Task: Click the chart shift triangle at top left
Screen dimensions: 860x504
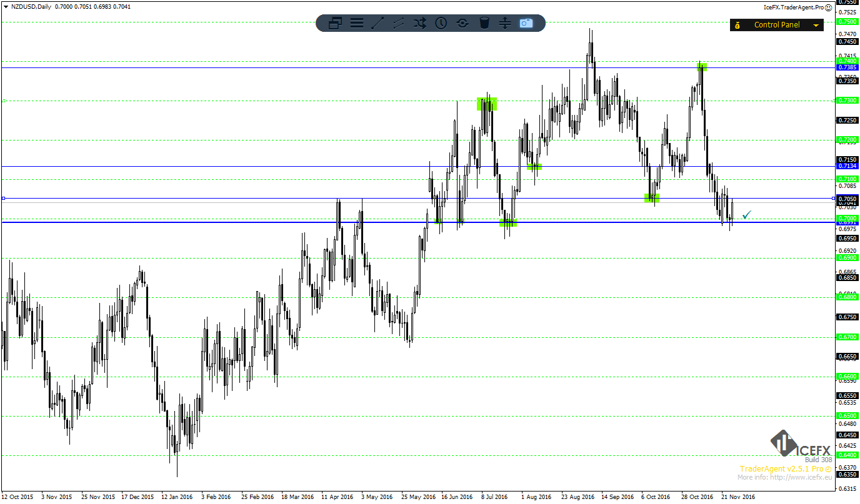Action: pos(6,6)
